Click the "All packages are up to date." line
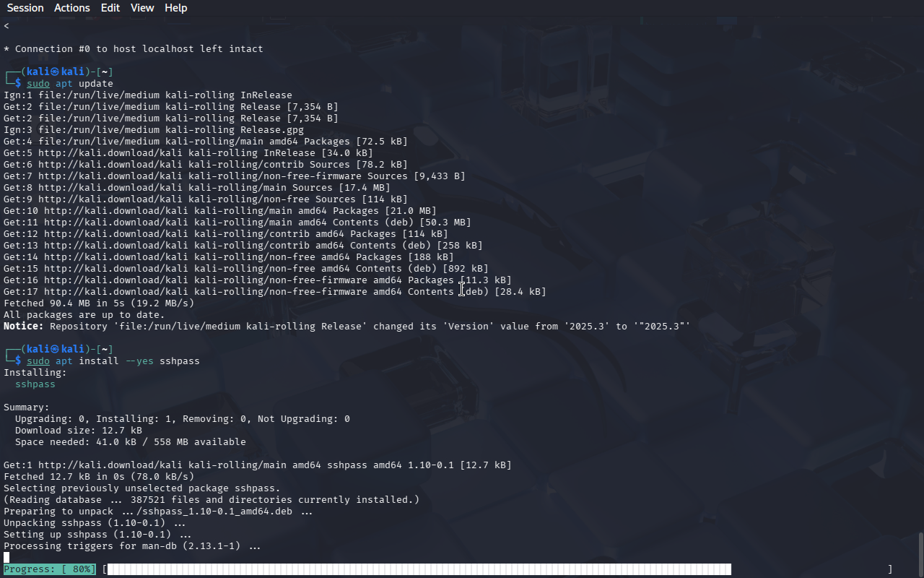Viewport: 924px width, 578px height. [84, 315]
